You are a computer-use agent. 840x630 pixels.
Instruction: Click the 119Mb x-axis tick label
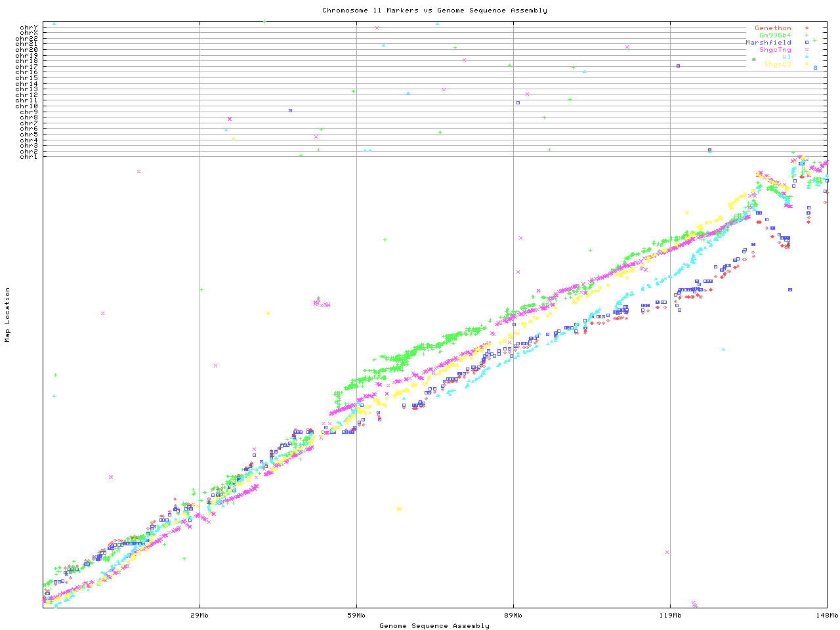(670, 616)
